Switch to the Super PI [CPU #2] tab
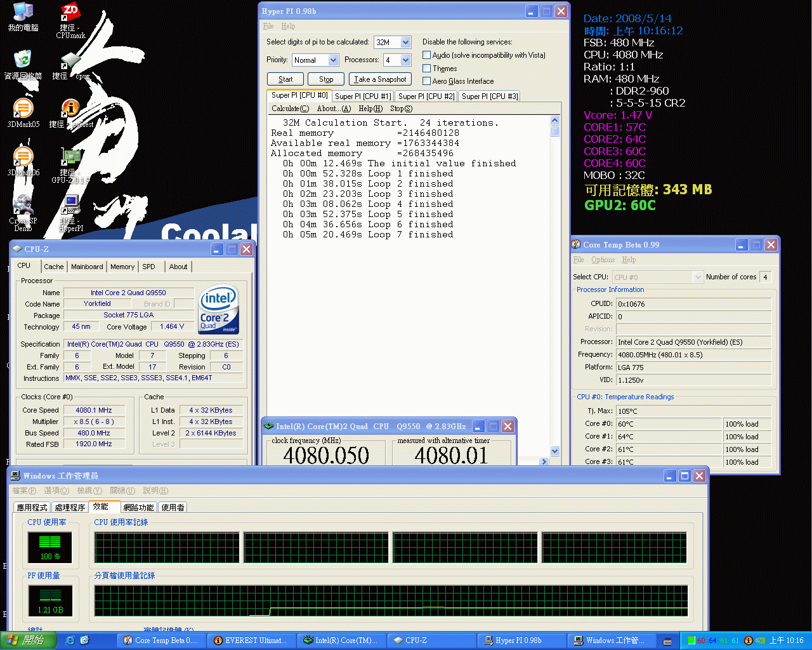812x650 pixels. click(426, 96)
